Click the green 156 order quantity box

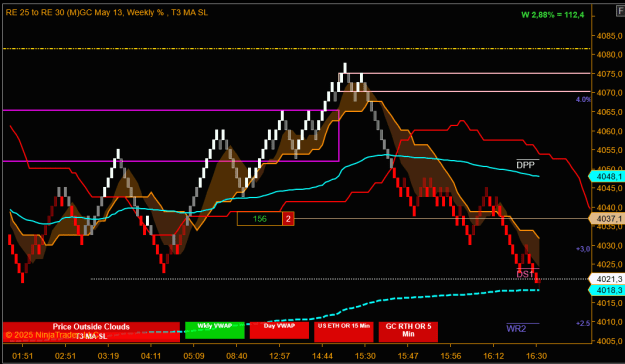coord(259,218)
